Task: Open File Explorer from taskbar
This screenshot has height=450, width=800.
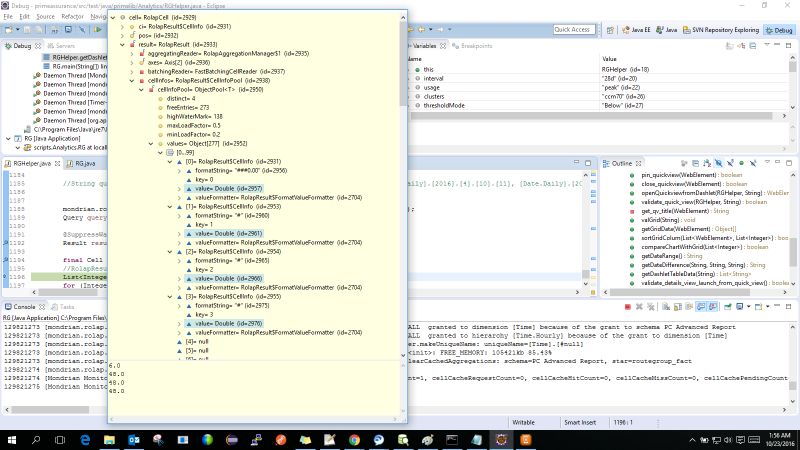Action: coord(109,440)
